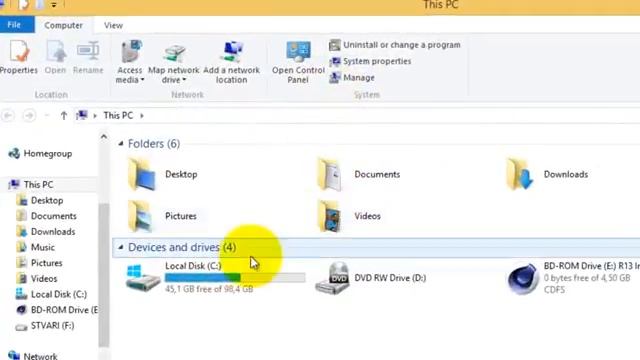640x360 pixels.
Task: Click Uninstall or change a program
Action: 395,45
